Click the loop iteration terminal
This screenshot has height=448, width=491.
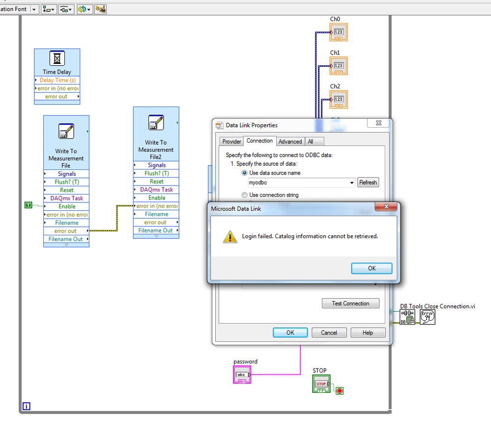(27, 406)
